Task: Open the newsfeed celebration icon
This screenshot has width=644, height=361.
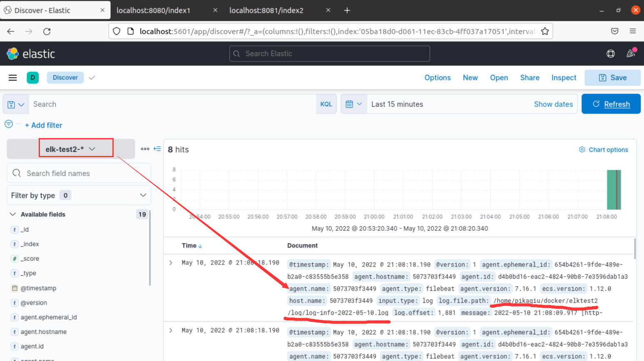Action: pyautogui.click(x=632, y=53)
